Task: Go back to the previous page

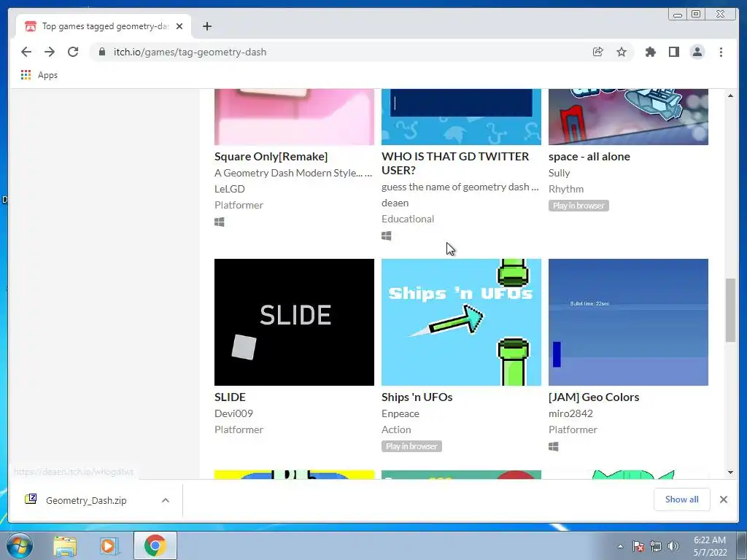Action: click(x=26, y=52)
